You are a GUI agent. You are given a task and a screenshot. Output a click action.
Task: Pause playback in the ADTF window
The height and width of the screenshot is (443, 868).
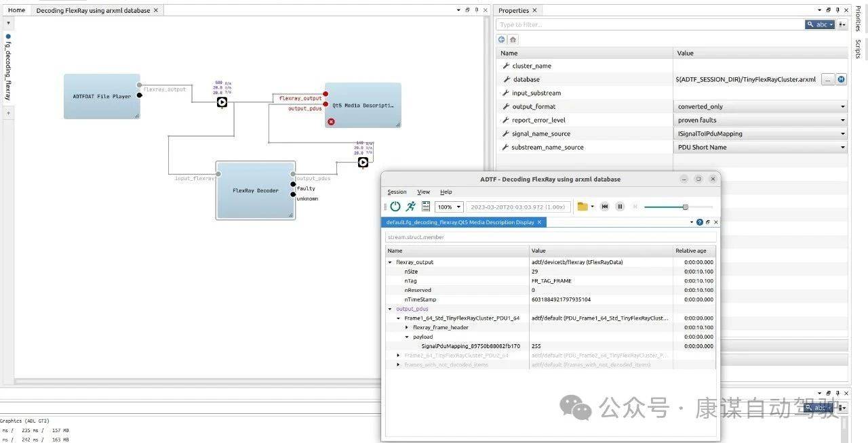click(x=620, y=207)
